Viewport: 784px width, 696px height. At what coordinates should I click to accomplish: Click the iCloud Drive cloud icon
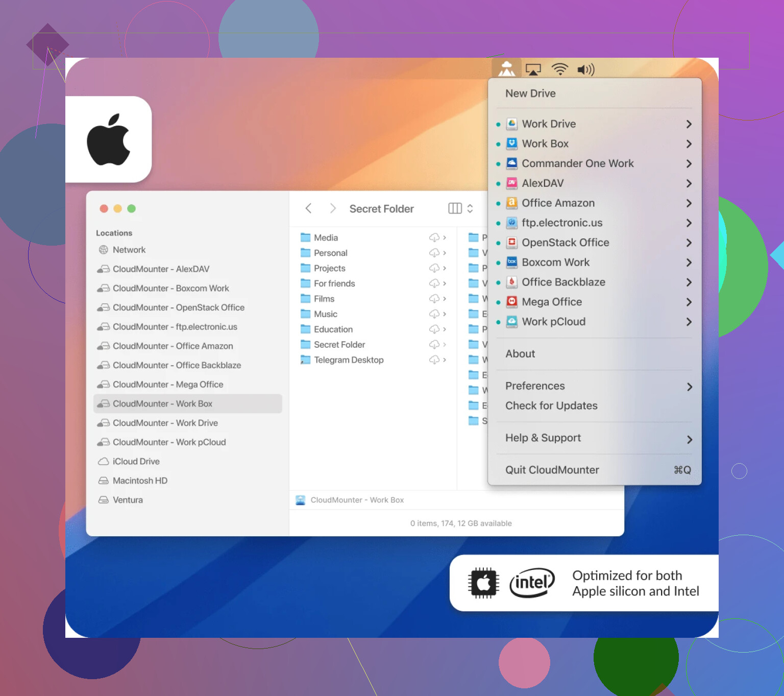tap(103, 461)
